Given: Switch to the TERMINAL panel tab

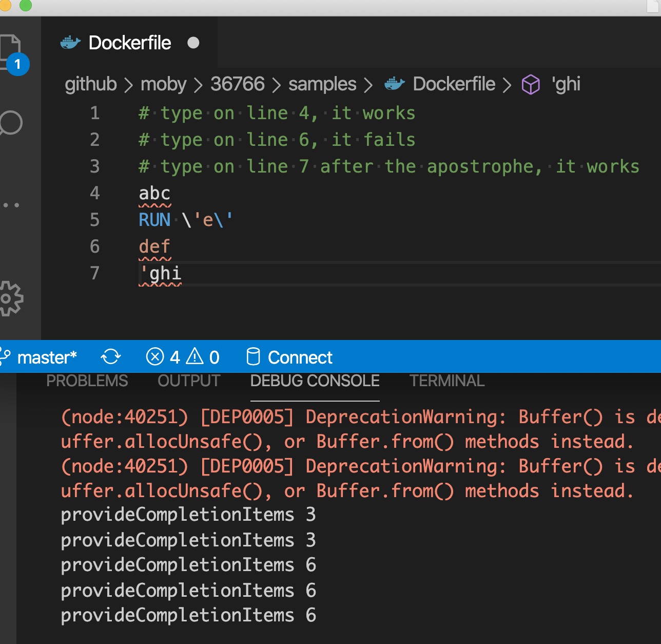Looking at the screenshot, I should (446, 381).
